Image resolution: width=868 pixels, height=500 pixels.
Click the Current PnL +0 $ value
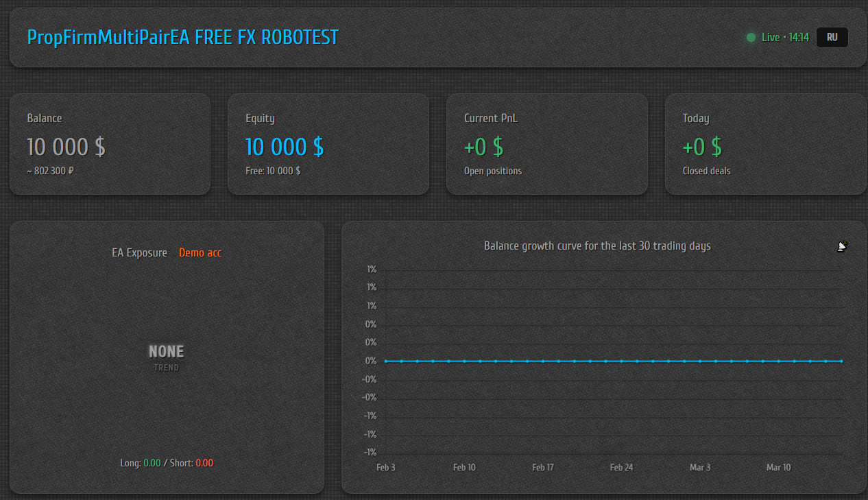pyautogui.click(x=483, y=147)
